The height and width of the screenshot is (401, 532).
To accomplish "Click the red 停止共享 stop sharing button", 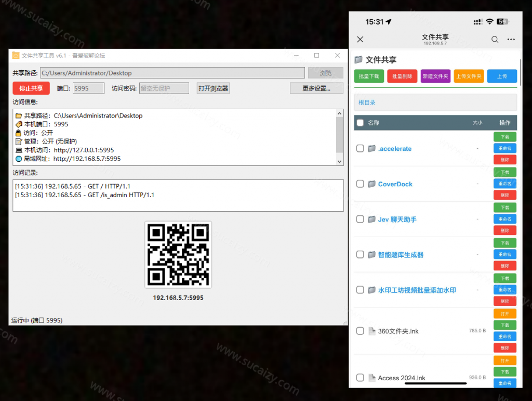I will pos(31,88).
